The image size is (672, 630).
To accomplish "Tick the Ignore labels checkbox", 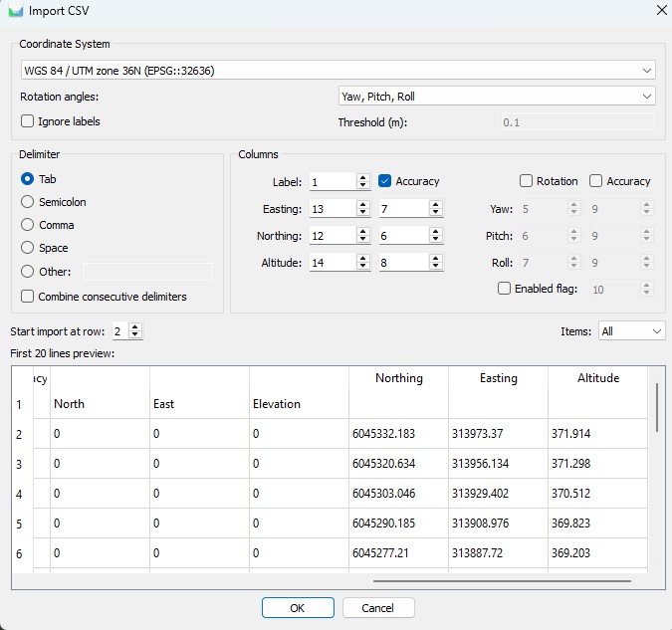I will click(x=27, y=121).
